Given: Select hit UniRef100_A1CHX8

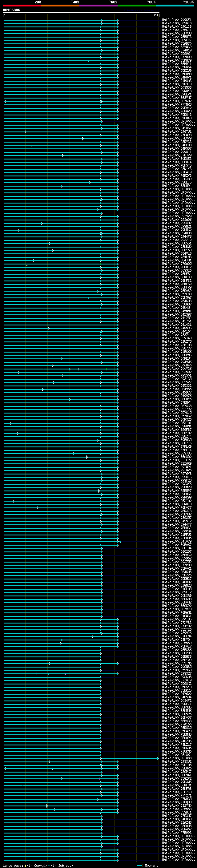Looking at the screenshot, I should [x=177, y=118].
